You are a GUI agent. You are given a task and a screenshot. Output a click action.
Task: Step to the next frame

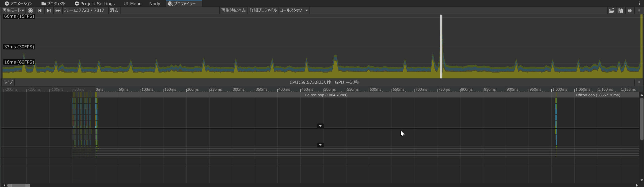(49, 11)
